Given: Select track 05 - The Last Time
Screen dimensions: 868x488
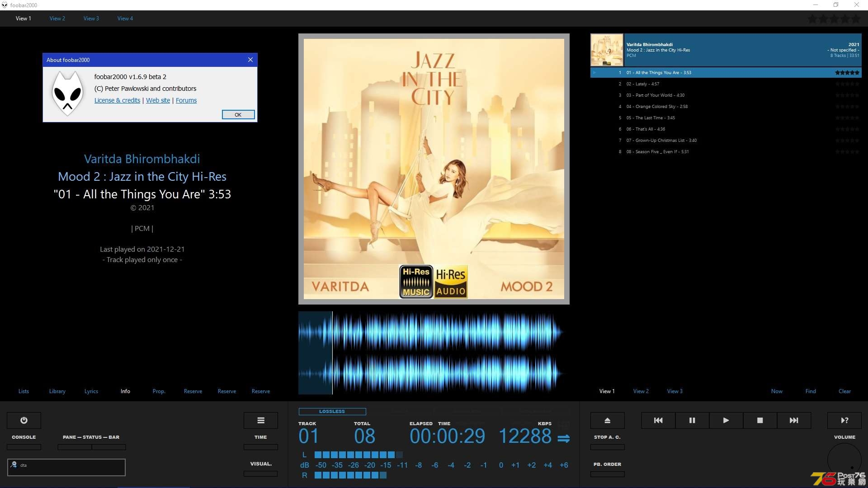Looking at the screenshot, I should (726, 118).
